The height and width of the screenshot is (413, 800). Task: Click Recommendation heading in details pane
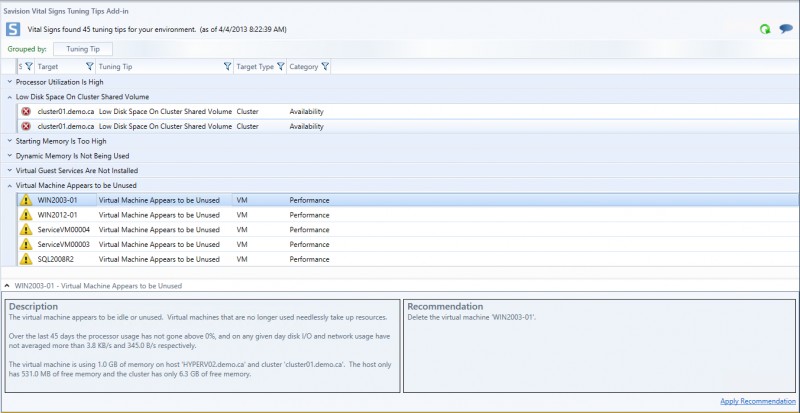click(x=445, y=306)
